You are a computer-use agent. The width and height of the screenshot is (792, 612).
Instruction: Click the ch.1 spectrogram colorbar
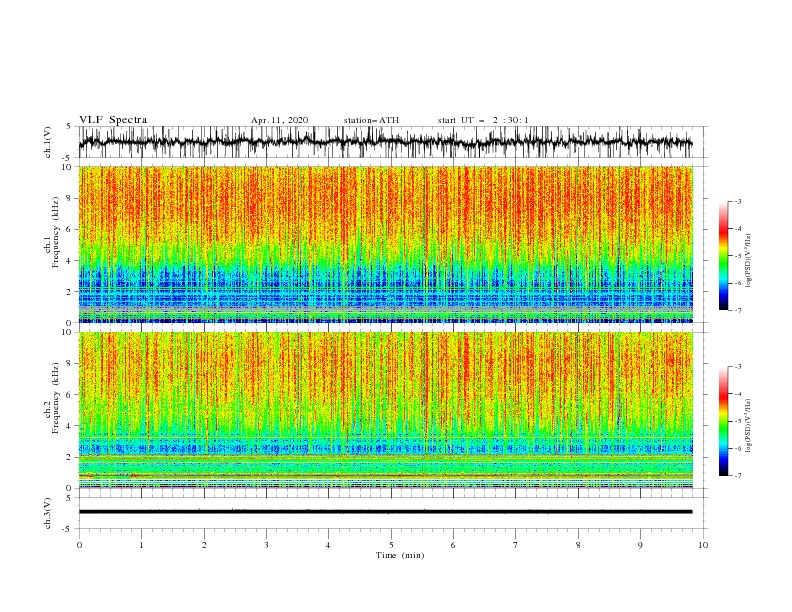tap(723, 256)
